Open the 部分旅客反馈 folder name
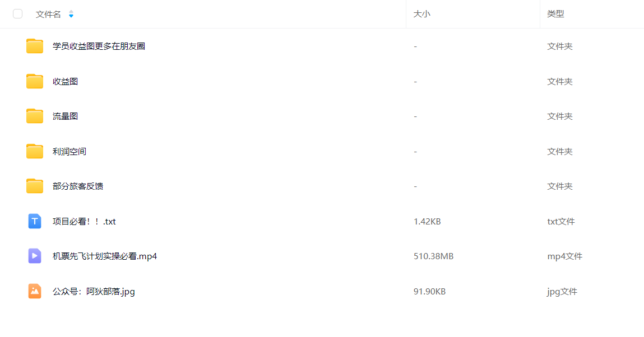The image size is (644, 337). click(77, 186)
